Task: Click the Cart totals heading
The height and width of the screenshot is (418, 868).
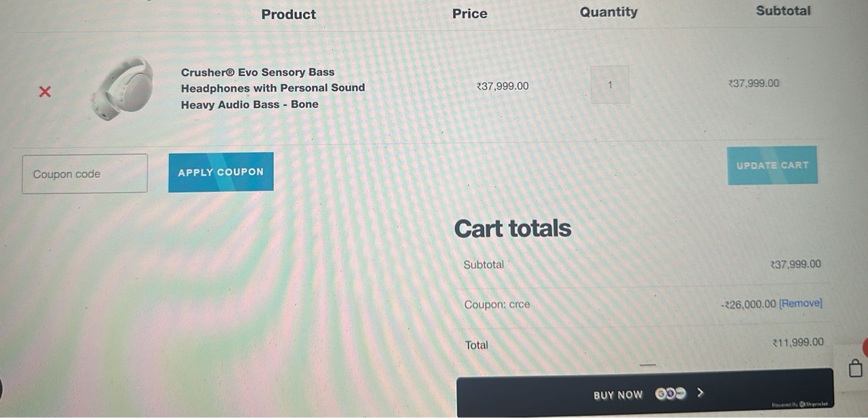Action: click(x=513, y=229)
